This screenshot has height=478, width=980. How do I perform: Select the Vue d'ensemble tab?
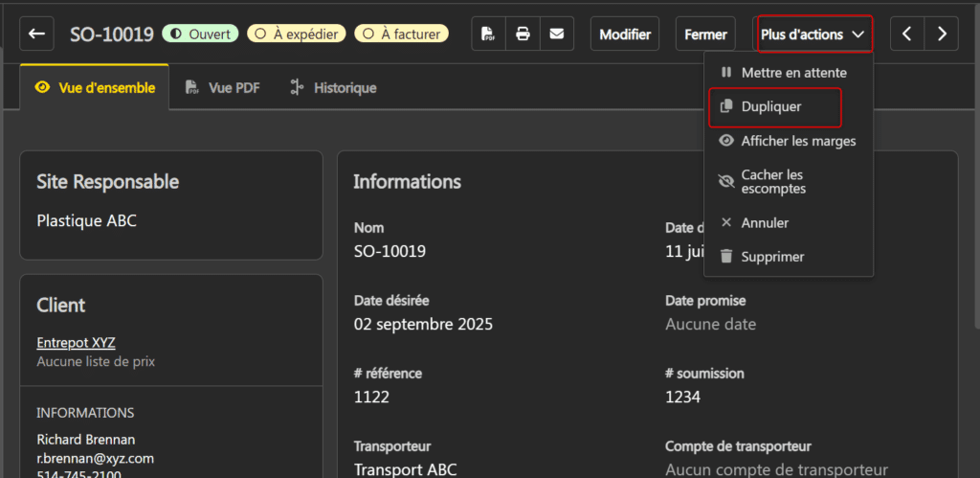pos(95,88)
